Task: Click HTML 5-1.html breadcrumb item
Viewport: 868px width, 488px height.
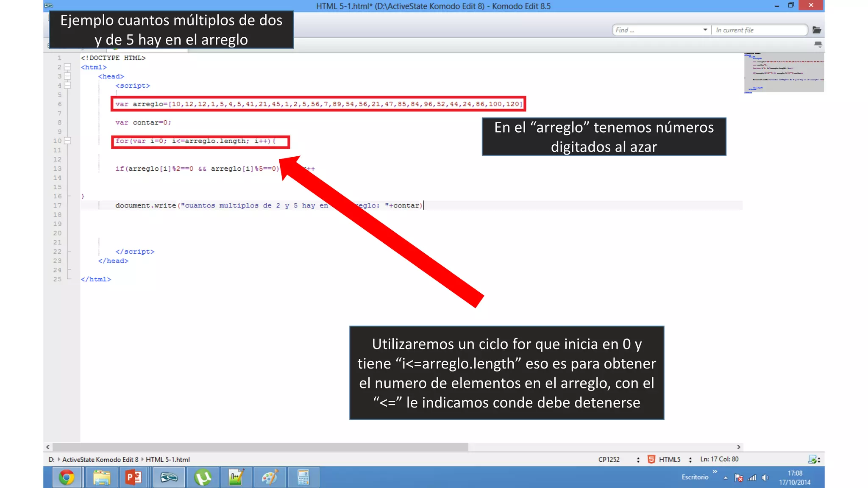Action: (167, 460)
